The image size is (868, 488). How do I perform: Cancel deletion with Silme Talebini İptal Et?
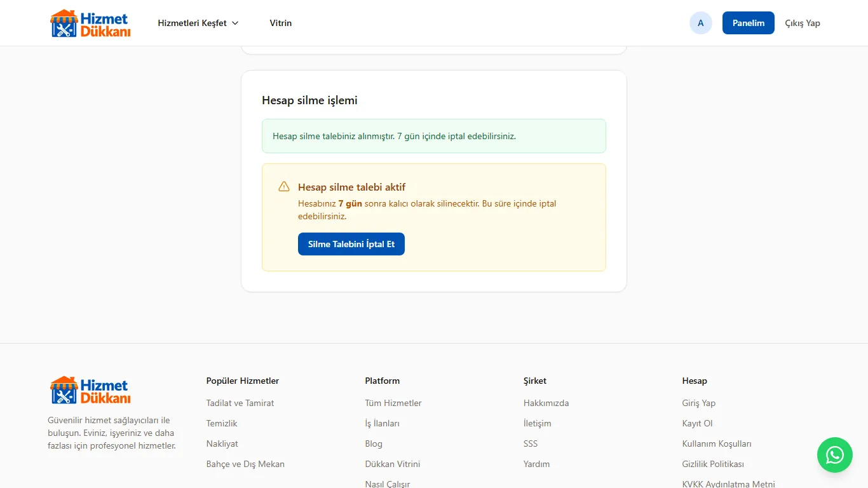[351, 244]
